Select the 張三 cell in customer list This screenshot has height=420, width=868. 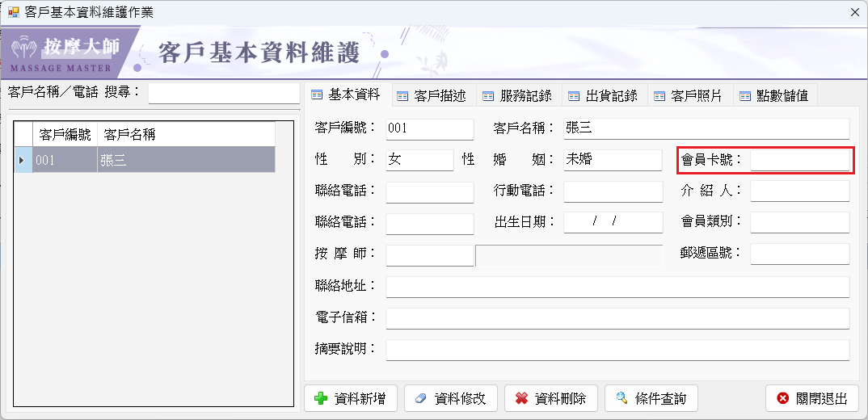(x=186, y=160)
